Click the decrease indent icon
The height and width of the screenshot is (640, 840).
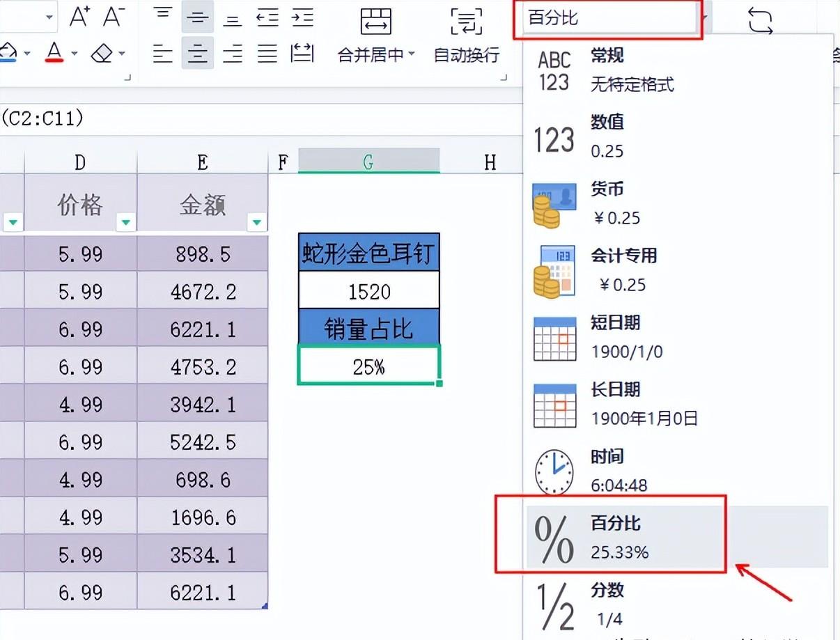[267, 17]
